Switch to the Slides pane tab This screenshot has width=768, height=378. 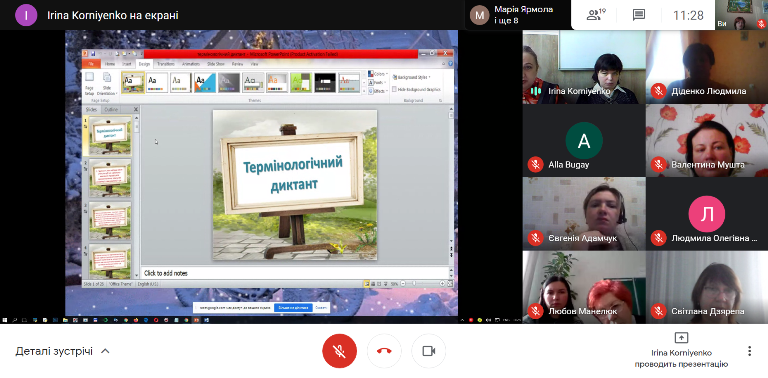point(91,110)
